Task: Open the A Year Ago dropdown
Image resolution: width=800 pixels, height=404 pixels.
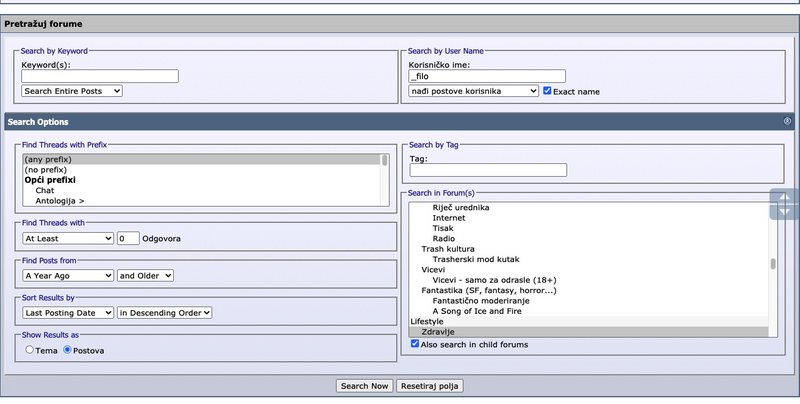Action: coord(68,275)
